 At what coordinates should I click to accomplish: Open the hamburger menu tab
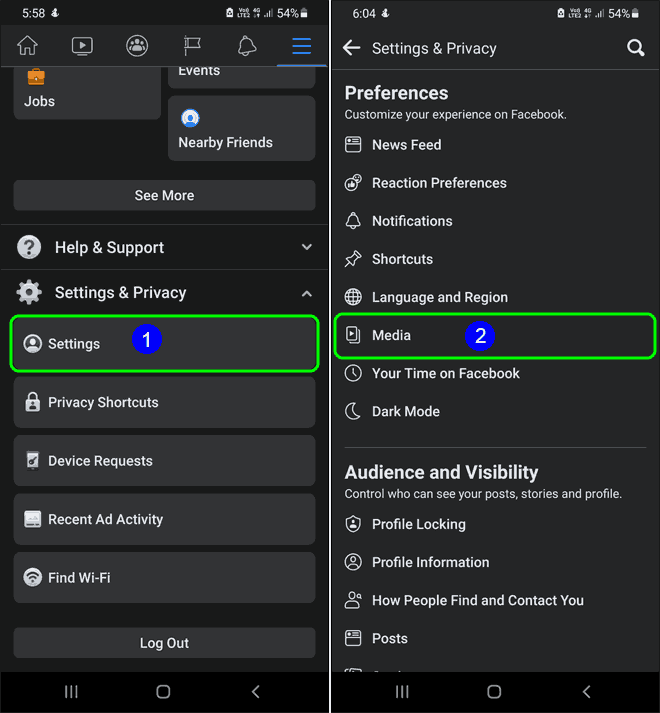pos(302,46)
